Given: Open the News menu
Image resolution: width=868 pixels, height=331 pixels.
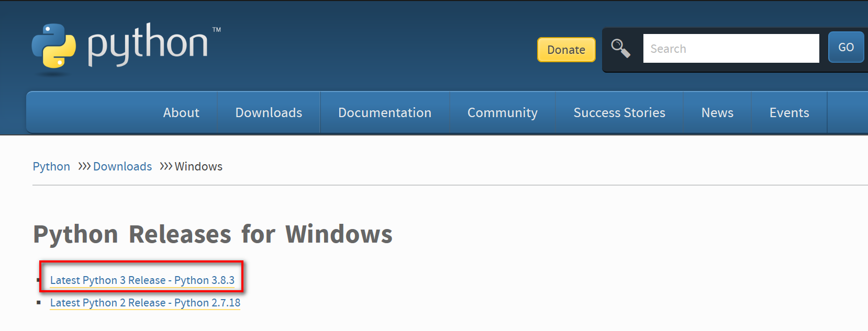Looking at the screenshot, I should click(717, 112).
